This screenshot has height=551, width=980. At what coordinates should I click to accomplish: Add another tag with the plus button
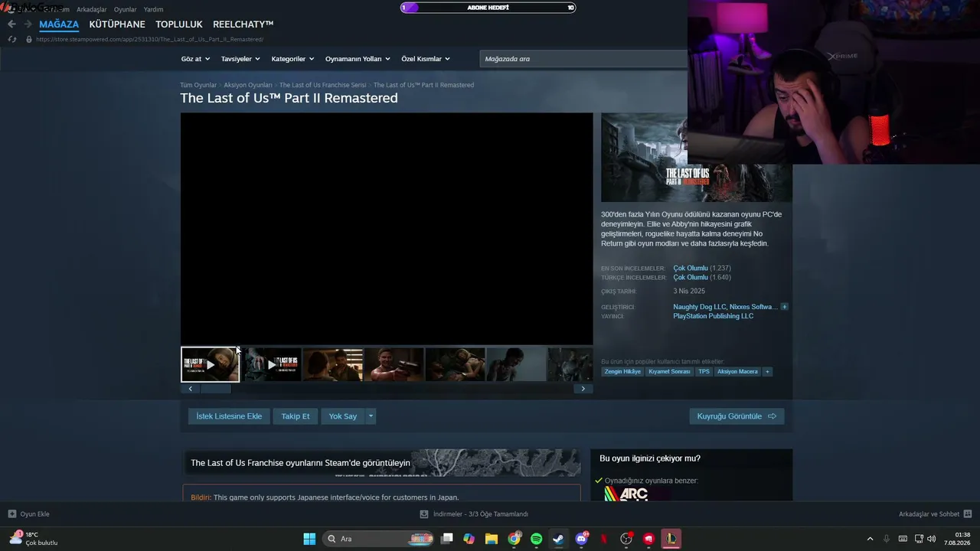click(767, 372)
